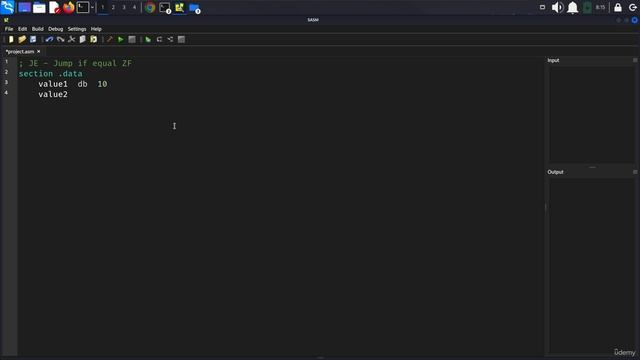Click the clock in the top panel
This screenshot has width=640, height=360.
(x=600, y=7)
